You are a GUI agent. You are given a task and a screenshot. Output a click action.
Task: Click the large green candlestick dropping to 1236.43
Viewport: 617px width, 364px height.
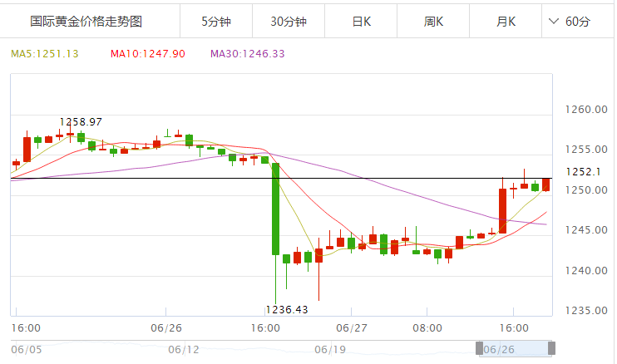pyautogui.click(x=275, y=209)
